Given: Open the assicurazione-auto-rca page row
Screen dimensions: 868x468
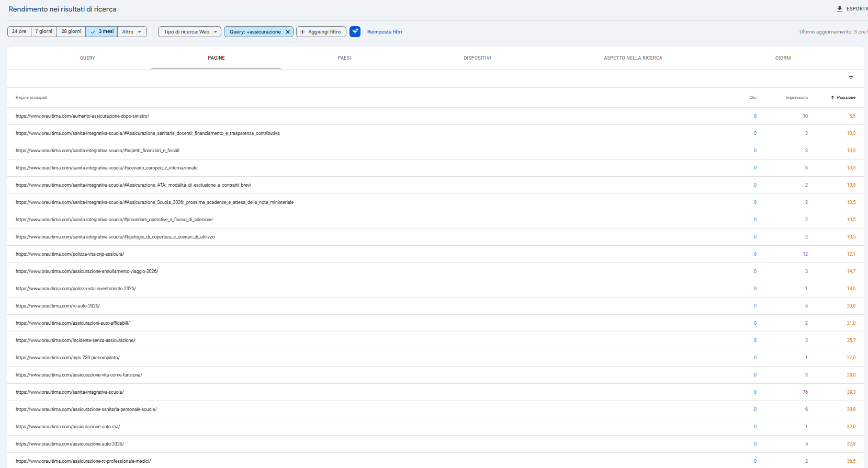Looking at the screenshot, I should [x=435, y=427].
